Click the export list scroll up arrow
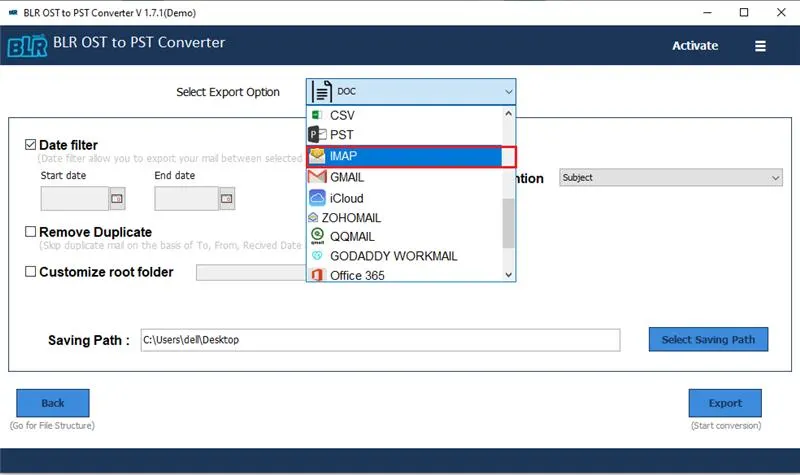This screenshot has width=800, height=475. point(508,114)
